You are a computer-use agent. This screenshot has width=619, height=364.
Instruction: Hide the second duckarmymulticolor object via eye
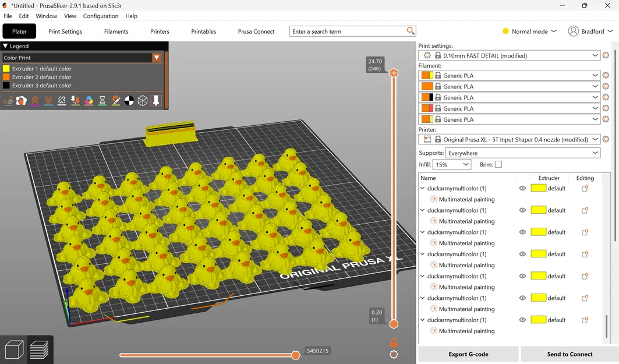pyautogui.click(x=522, y=210)
